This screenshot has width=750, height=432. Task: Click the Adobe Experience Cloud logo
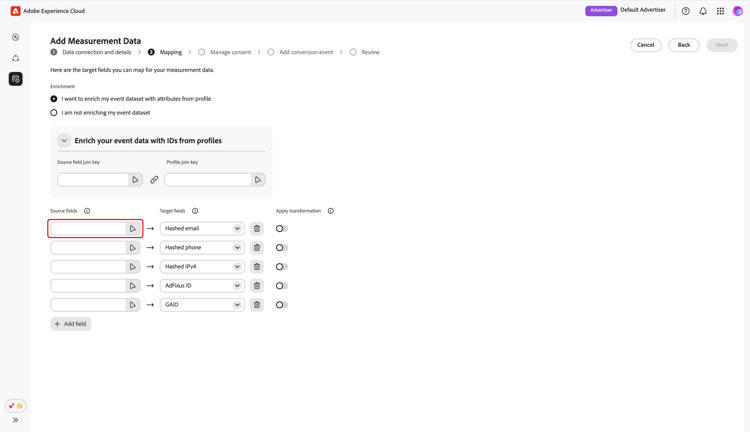click(x=15, y=11)
